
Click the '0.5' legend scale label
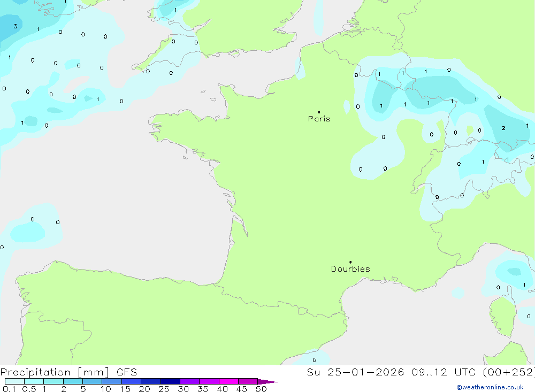pos(29,389)
